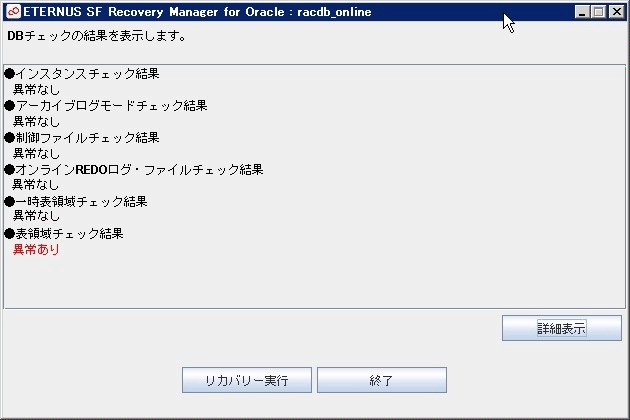This screenshot has width=630, height=420.
Task: Click the 詳細表示 button
Action: pyautogui.click(x=561, y=328)
